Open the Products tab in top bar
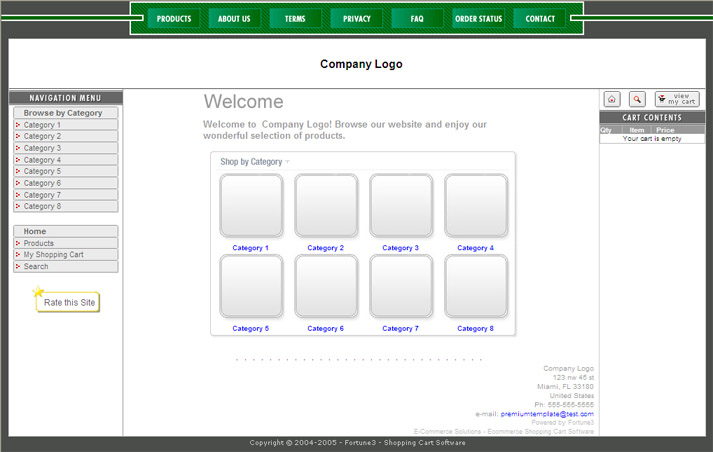Image resolution: width=713 pixels, height=452 pixels. [x=174, y=19]
